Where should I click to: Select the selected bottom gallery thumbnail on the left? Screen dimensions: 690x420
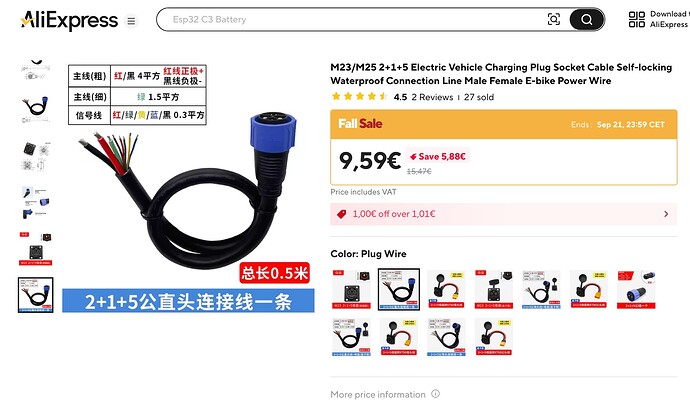point(36,295)
